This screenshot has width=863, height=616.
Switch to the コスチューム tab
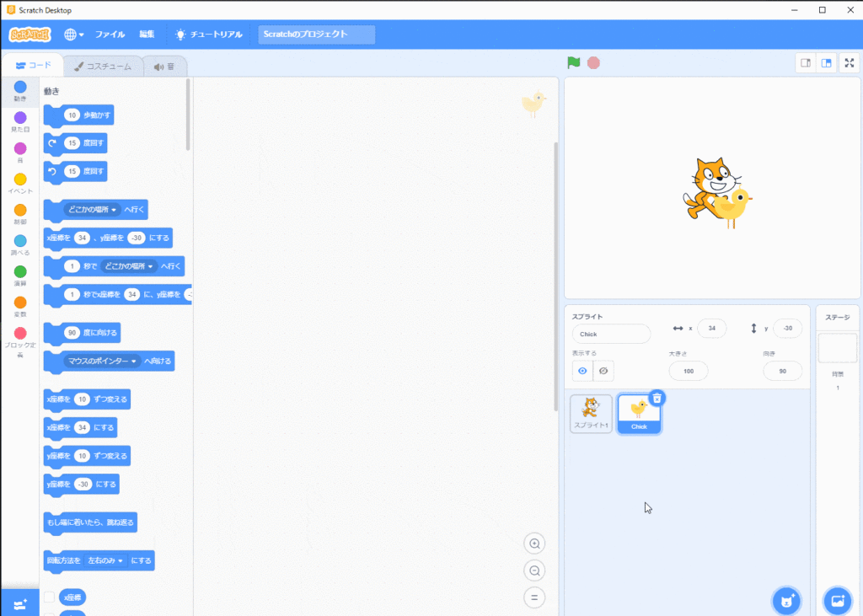103,67
